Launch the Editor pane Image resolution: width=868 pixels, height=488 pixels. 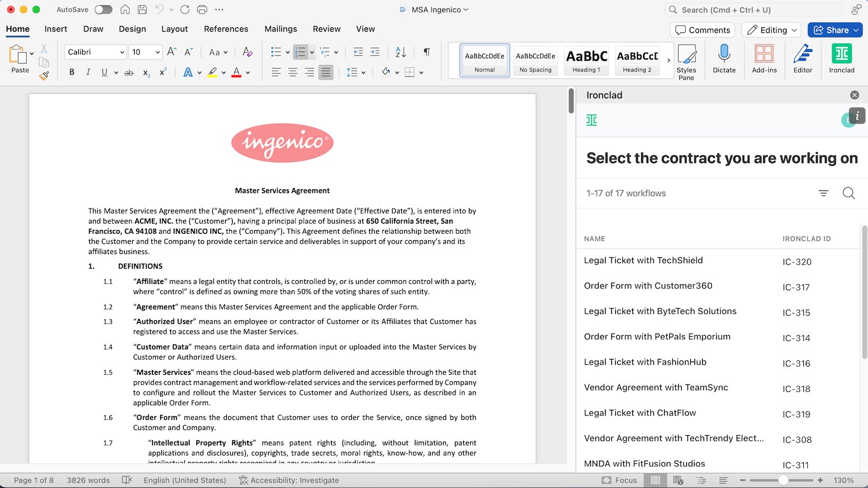[803, 59]
